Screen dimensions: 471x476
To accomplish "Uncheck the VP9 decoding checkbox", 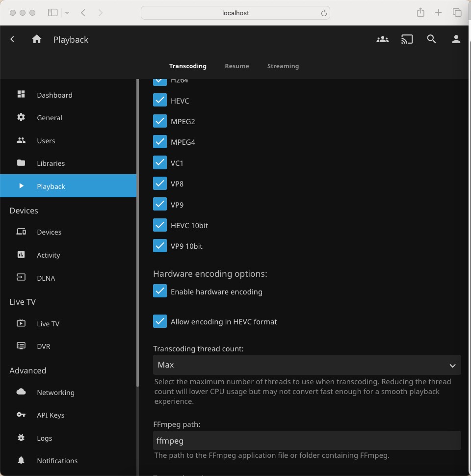I will [x=160, y=205].
